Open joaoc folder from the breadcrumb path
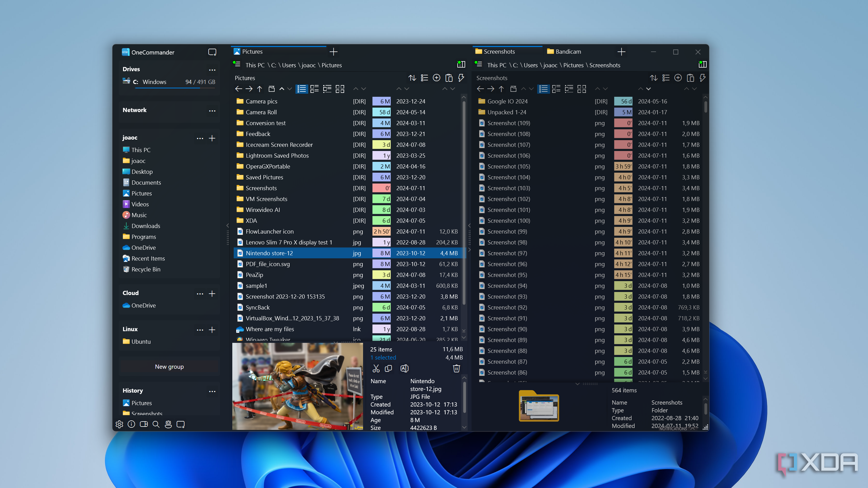868x488 pixels. tap(309, 65)
